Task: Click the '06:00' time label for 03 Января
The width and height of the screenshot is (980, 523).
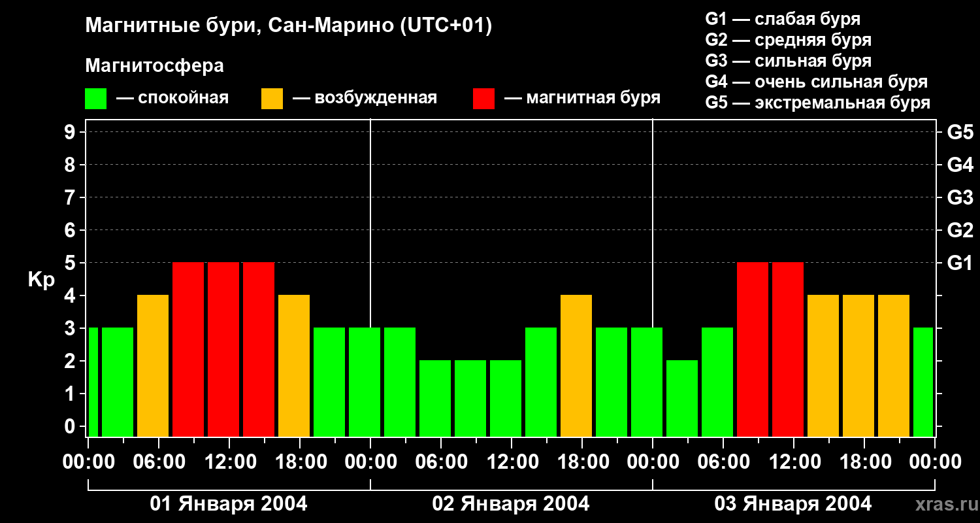Action: click(723, 462)
